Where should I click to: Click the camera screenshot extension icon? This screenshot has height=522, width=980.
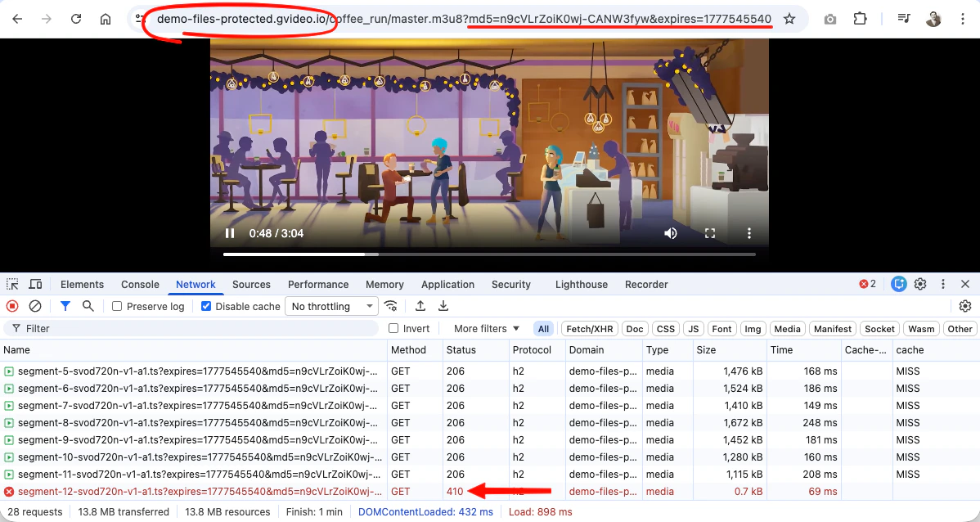pos(830,20)
